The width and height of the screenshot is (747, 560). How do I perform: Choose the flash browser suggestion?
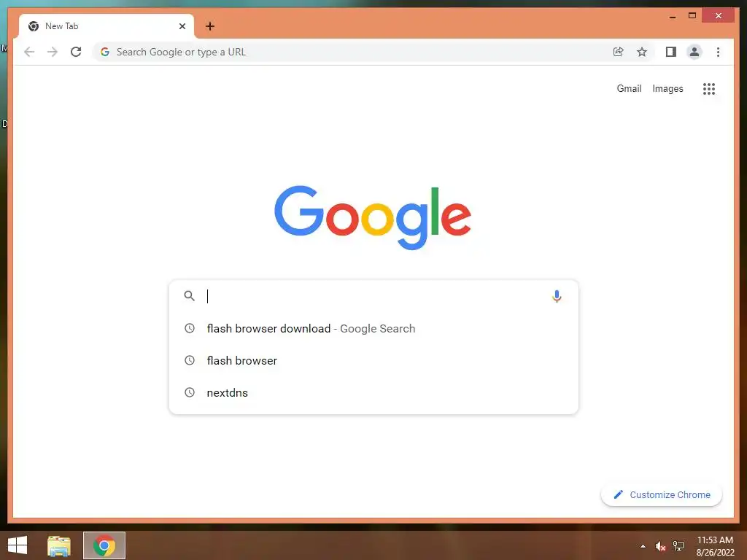[x=373, y=360]
